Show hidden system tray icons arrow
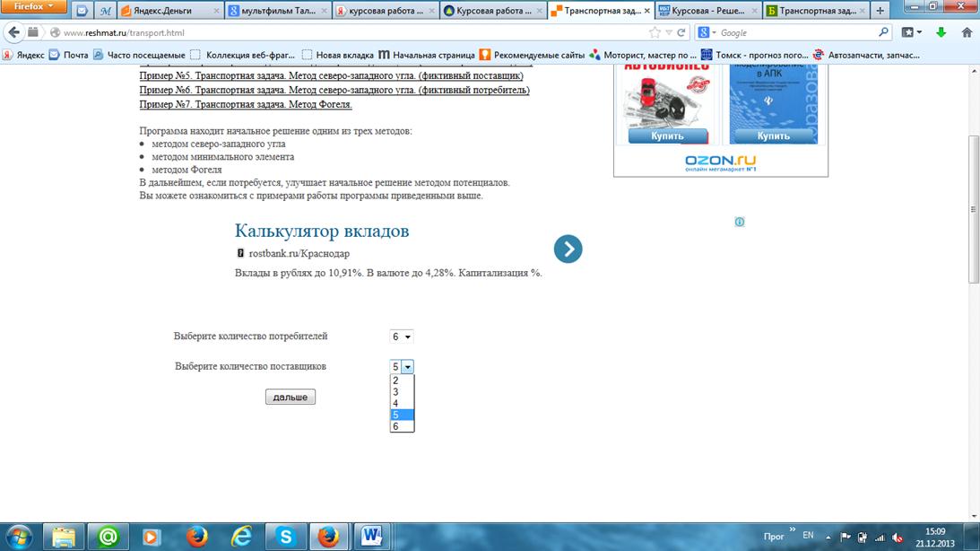980x551 pixels. (828, 538)
